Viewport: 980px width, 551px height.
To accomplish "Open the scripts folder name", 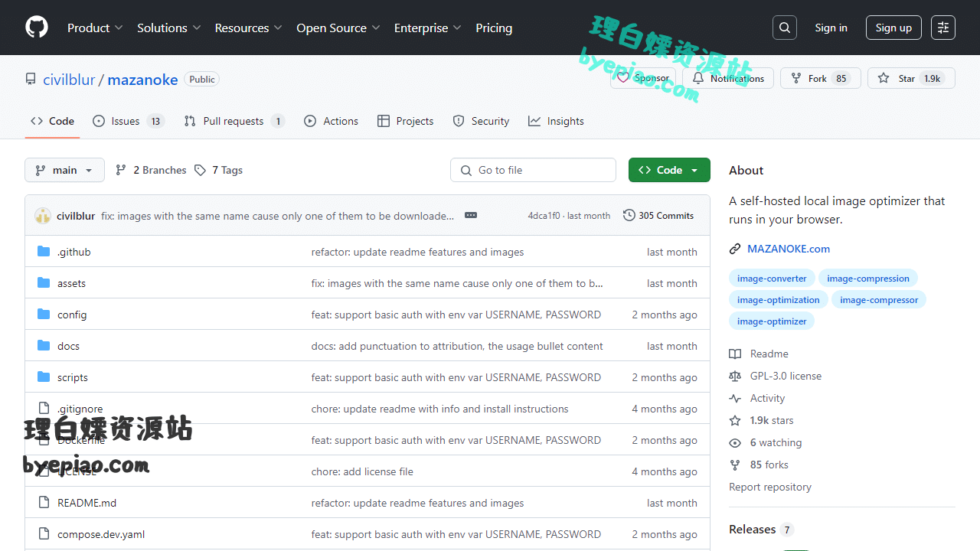I will tap(73, 377).
